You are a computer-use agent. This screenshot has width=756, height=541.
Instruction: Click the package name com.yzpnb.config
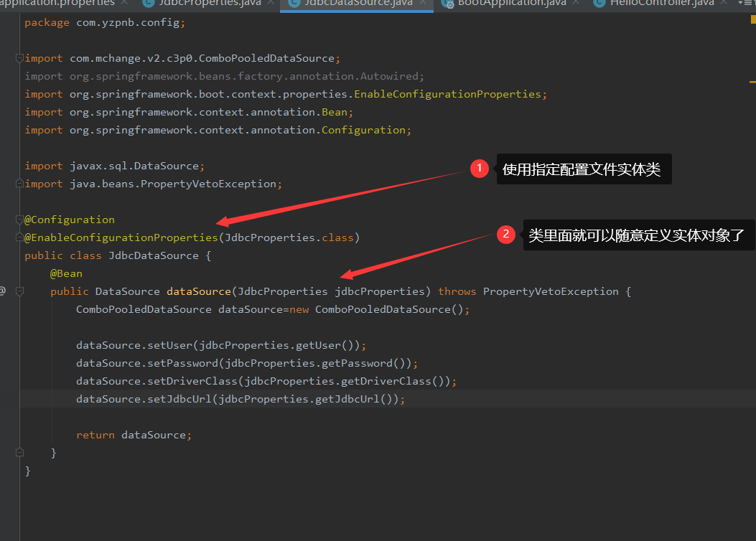[x=127, y=23]
